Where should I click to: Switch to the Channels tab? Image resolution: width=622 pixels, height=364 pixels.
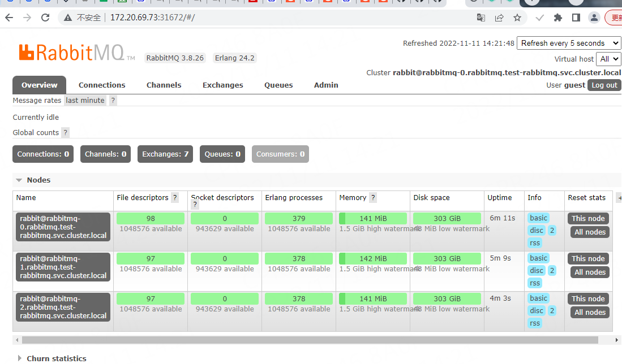click(x=164, y=85)
